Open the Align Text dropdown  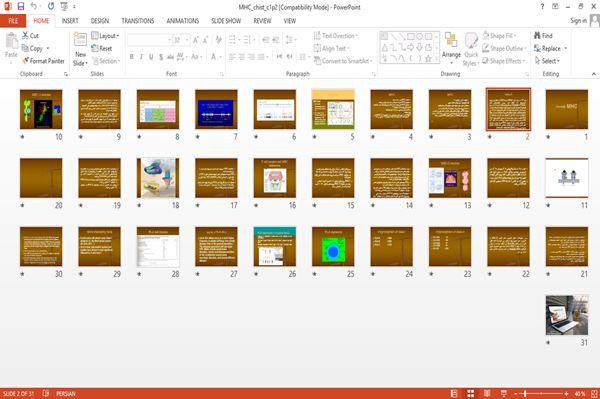click(x=331, y=48)
